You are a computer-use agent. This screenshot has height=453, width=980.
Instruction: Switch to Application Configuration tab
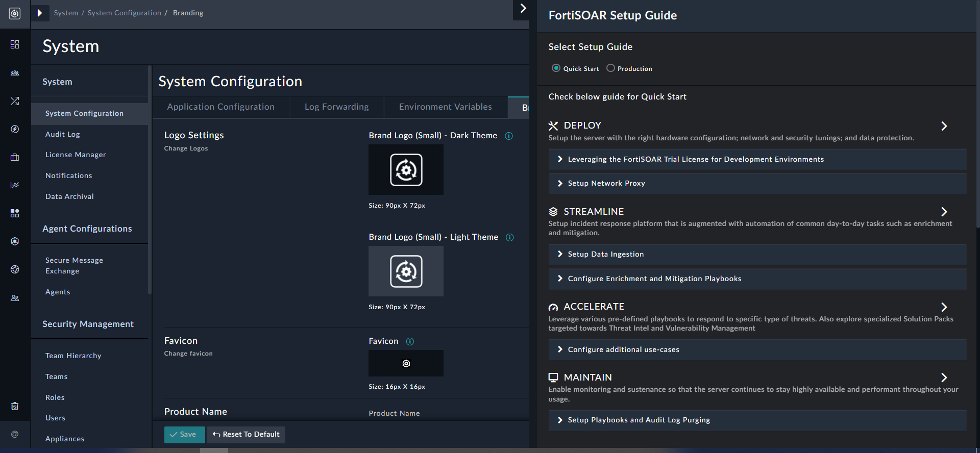[221, 107]
